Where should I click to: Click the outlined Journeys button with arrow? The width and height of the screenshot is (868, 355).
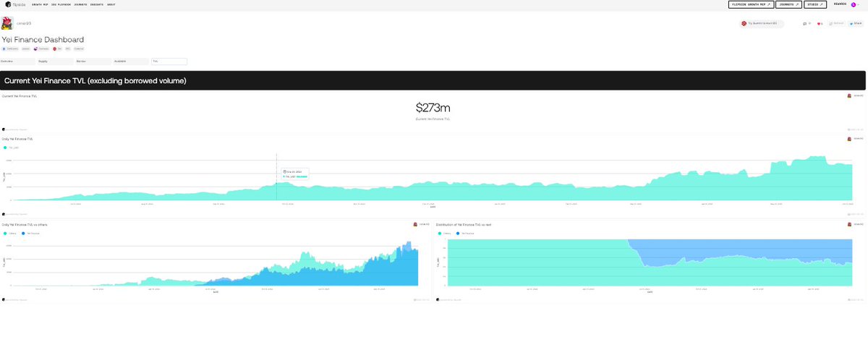pos(790,4)
